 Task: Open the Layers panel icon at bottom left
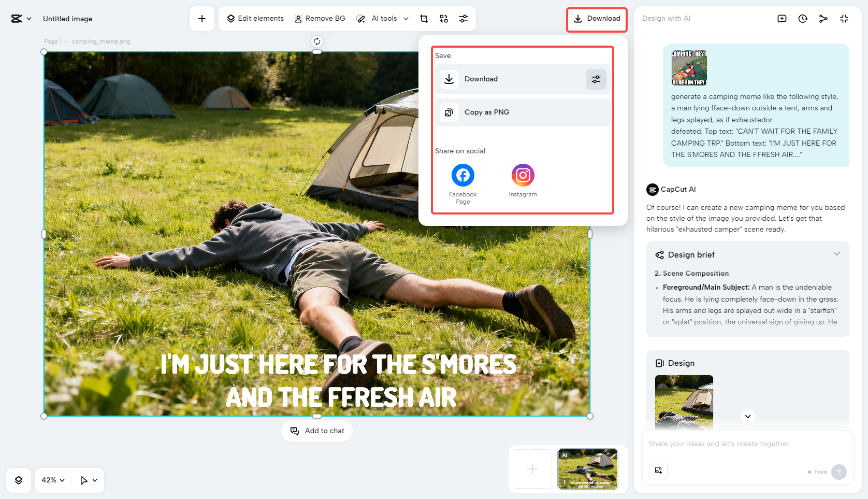[18, 480]
